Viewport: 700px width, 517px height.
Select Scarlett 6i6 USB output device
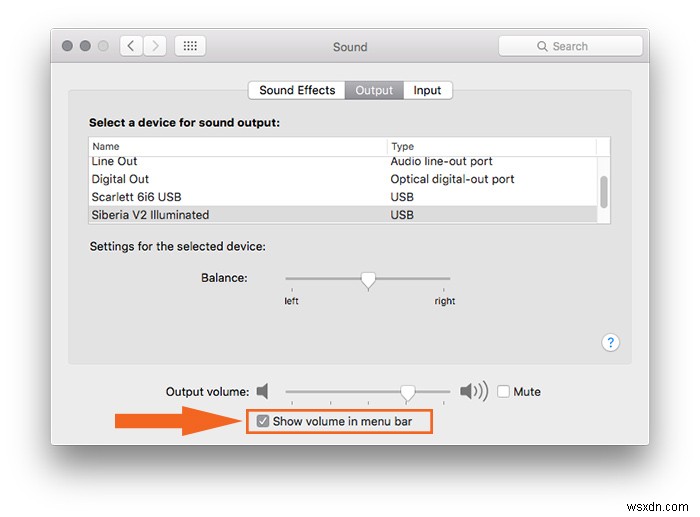coord(342,197)
